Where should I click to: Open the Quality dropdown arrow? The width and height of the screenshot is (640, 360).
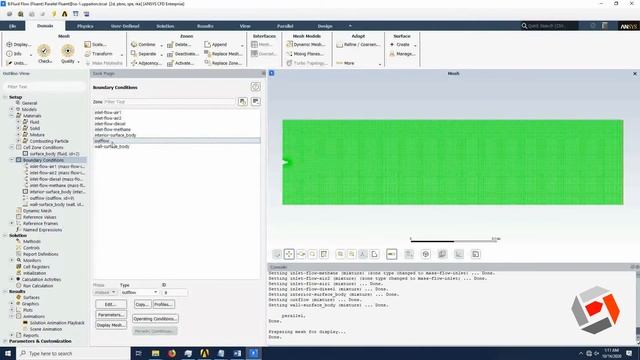pos(78,62)
